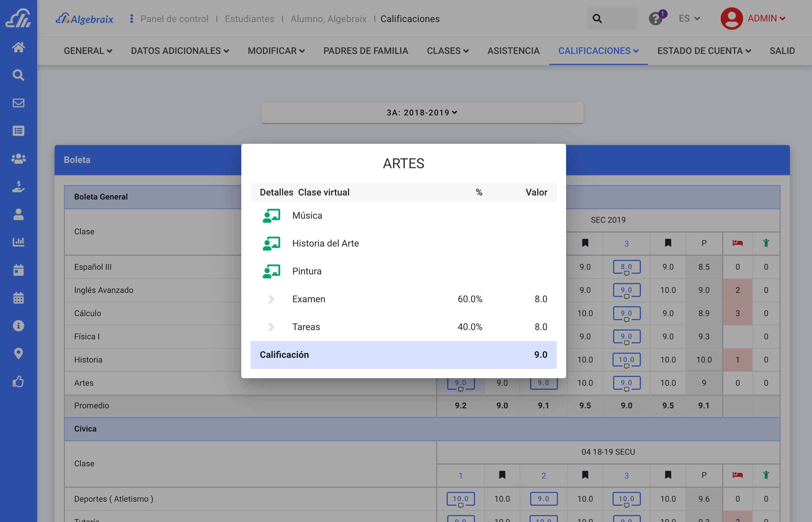The width and height of the screenshot is (812, 522).
Task: Open the bar chart reports icon
Action: click(18, 242)
